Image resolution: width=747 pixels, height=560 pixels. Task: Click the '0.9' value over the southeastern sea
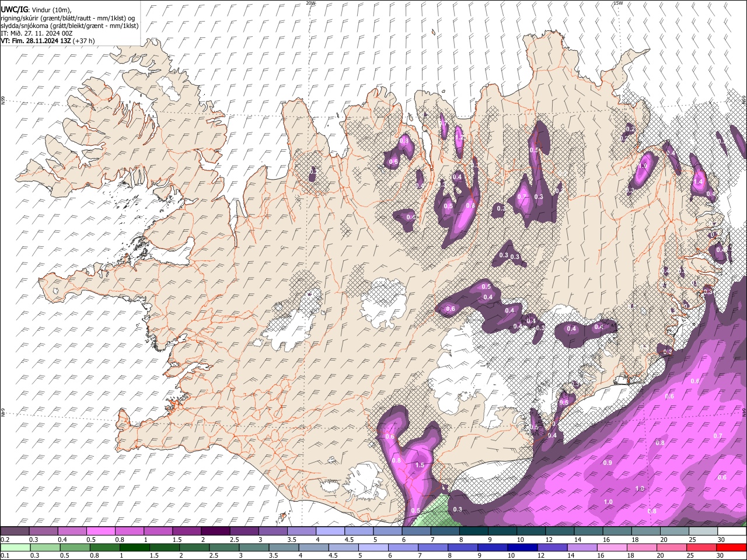pos(608,463)
